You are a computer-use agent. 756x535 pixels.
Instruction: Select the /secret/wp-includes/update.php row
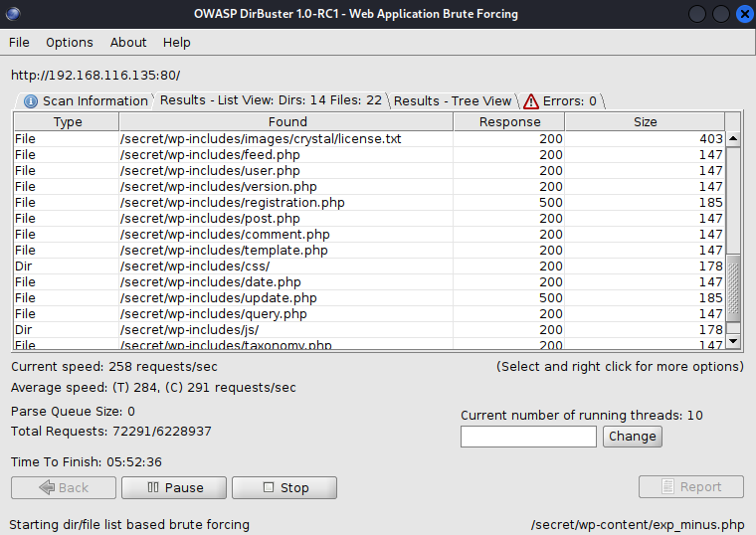369,298
